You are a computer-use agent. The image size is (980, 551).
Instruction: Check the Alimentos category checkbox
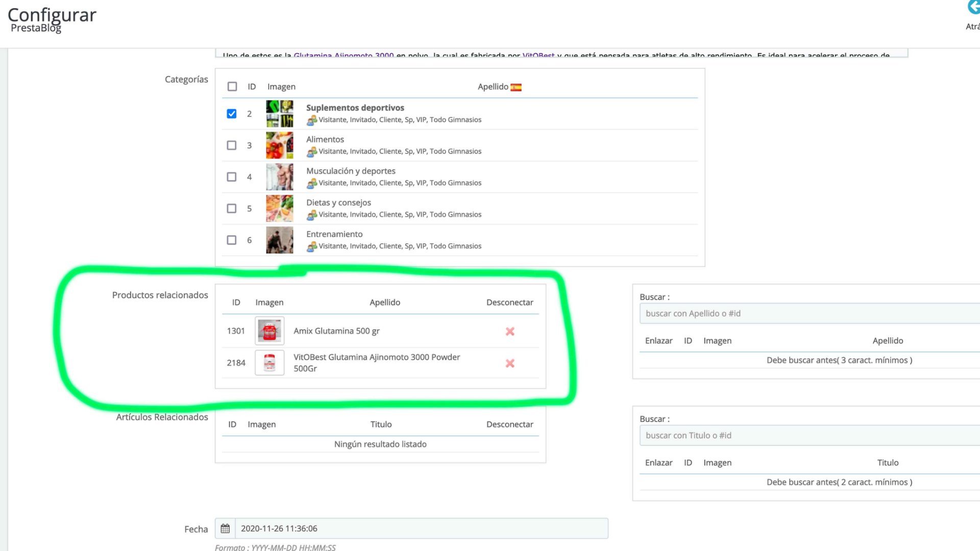pos(232,145)
